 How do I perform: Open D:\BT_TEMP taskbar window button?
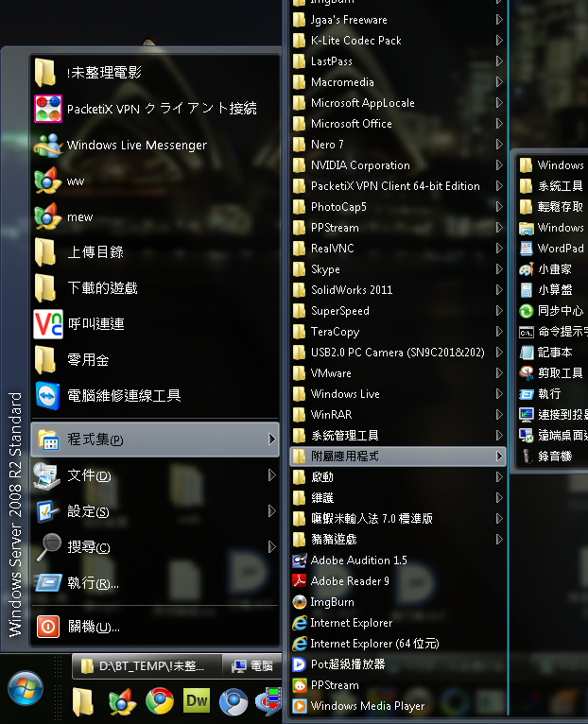pos(147,666)
